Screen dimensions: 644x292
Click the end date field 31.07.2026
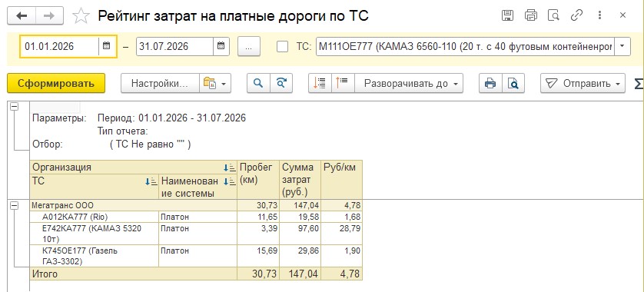[x=174, y=46]
